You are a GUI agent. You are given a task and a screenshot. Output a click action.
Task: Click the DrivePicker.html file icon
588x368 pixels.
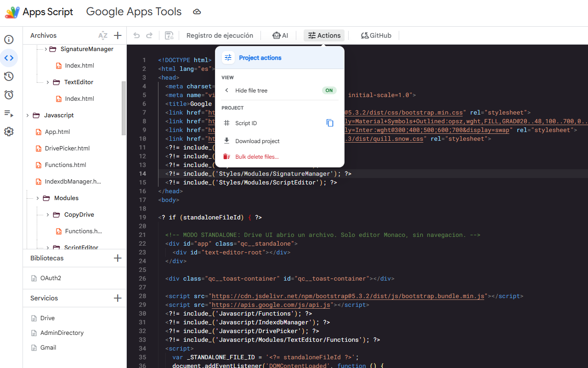pos(39,149)
